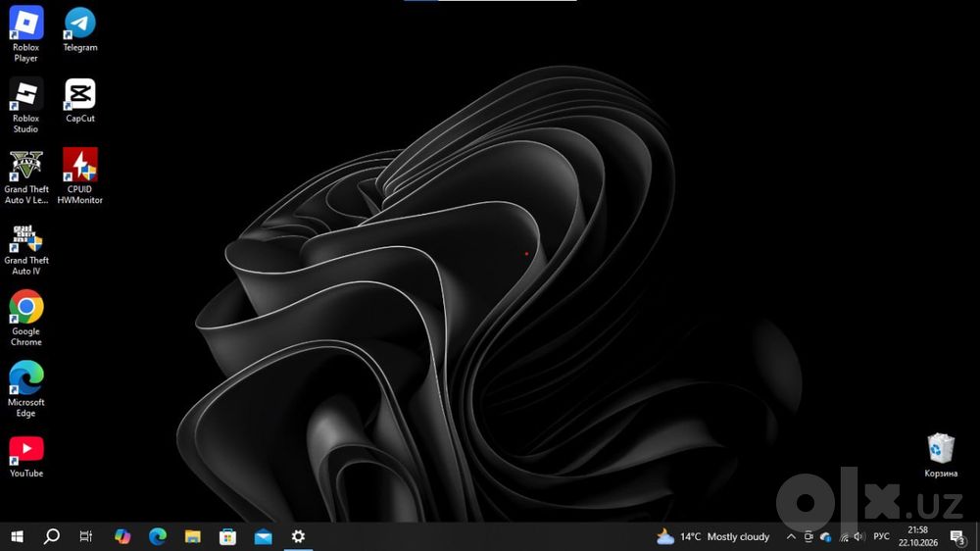Open the Mail app on taskbar
980x551 pixels.
263,536
